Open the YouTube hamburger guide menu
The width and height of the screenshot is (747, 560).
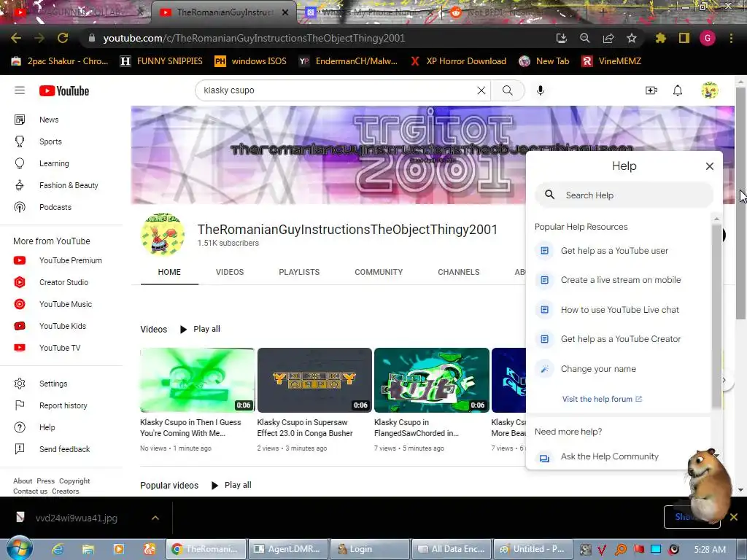20,90
